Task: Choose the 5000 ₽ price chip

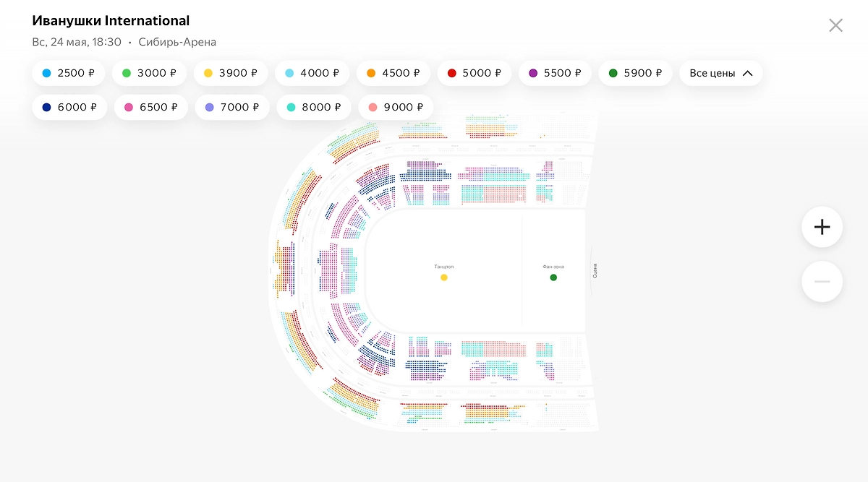Action: [475, 73]
